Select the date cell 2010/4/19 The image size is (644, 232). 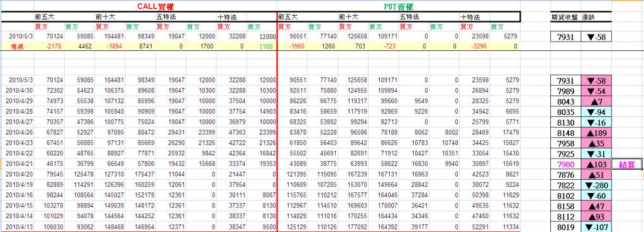coord(18,185)
